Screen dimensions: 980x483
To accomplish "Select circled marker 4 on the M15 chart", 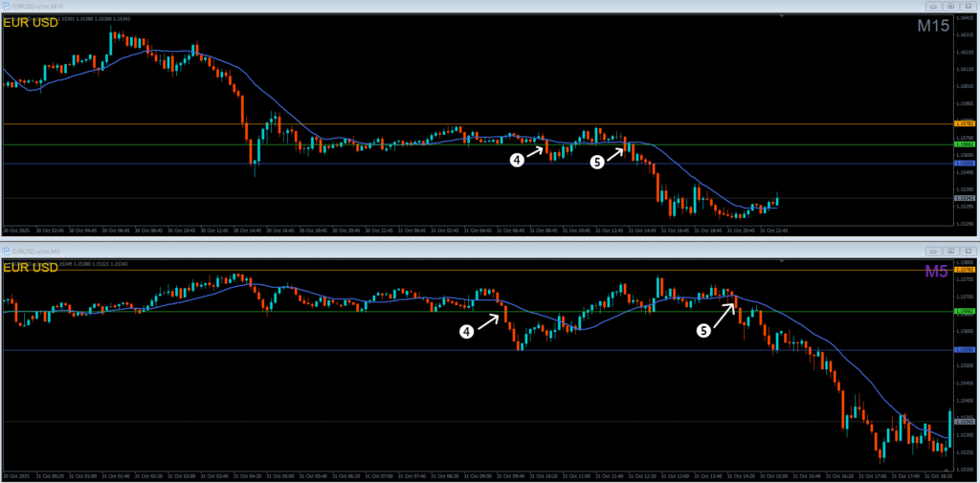I will [517, 161].
